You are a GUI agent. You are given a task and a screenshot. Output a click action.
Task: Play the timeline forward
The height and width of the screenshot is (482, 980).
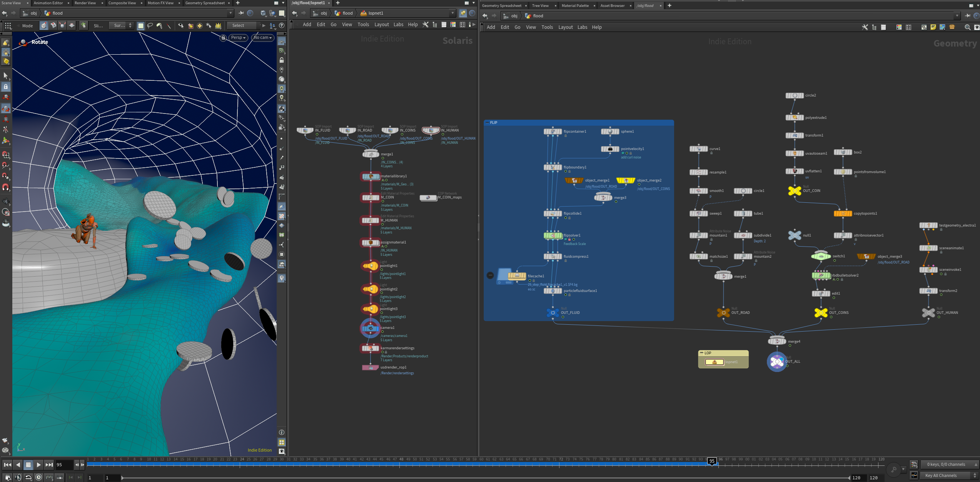click(38, 465)
